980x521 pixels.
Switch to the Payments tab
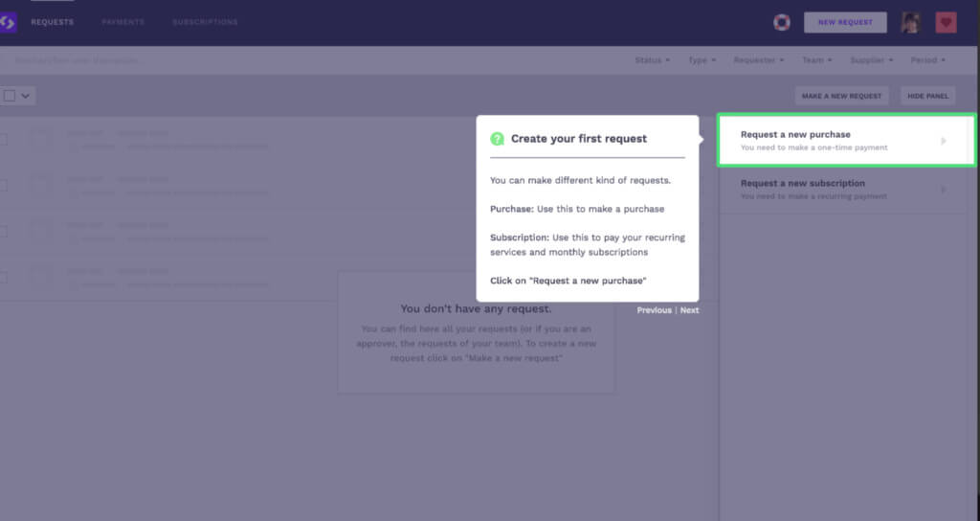pos(123,22)
